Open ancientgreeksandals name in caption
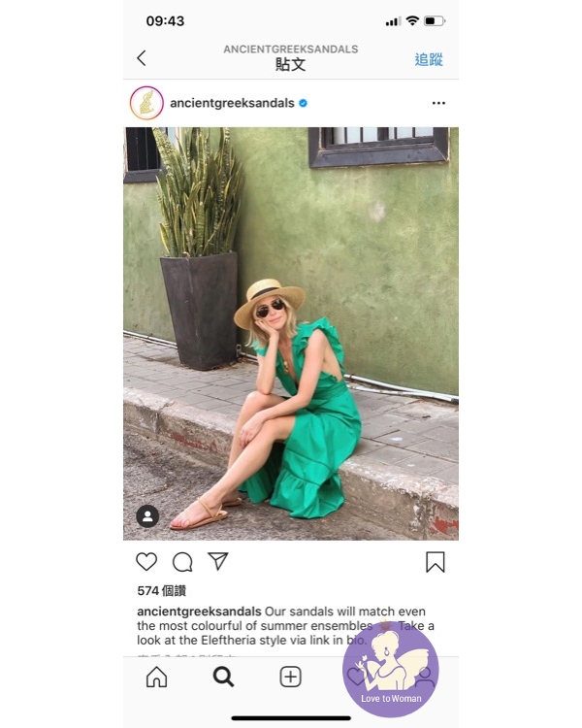 pos(199,612)
